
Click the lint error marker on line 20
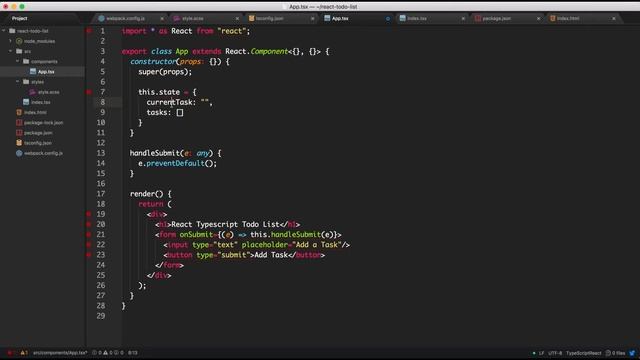tap(89, 224)
